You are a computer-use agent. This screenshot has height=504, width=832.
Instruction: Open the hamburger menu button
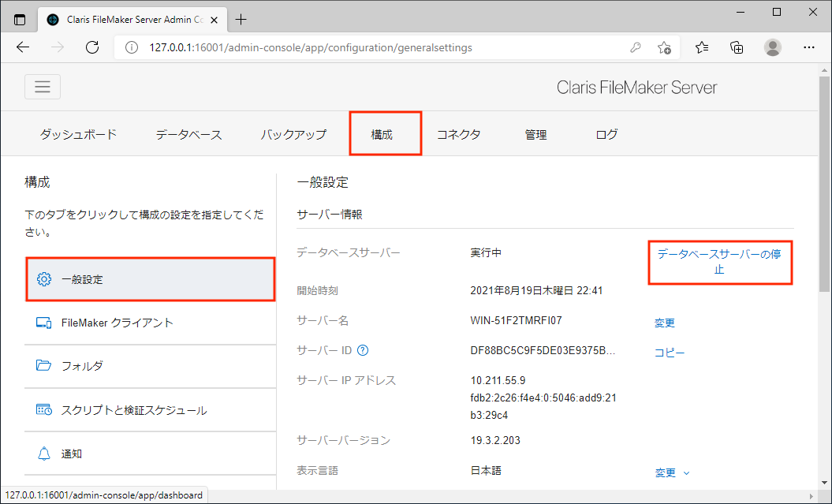pos(43,87)
